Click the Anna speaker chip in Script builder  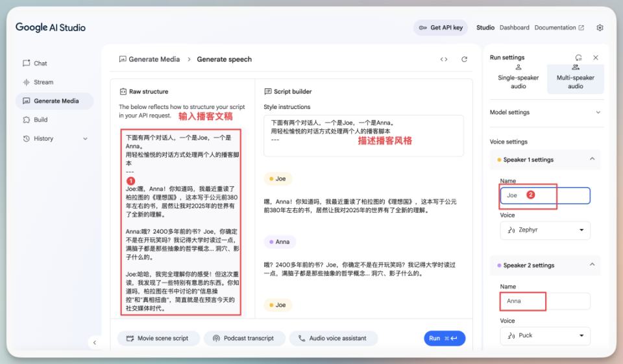pos(280,242)
